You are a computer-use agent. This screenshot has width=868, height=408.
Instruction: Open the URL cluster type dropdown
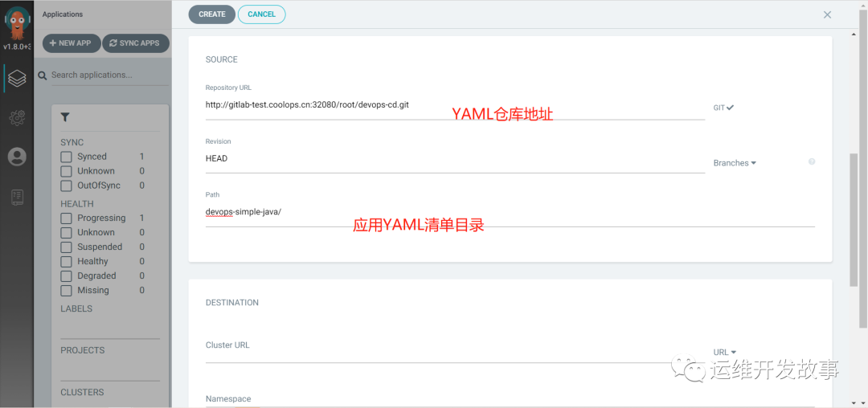[725, 352]
